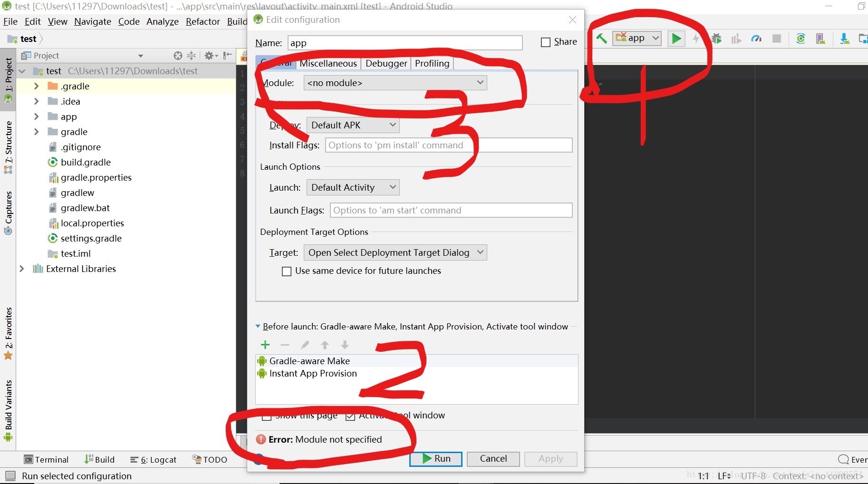Switch to the Miscellaneous tab
The height and width of the screenshot is (484, 868).
(328, 63)
